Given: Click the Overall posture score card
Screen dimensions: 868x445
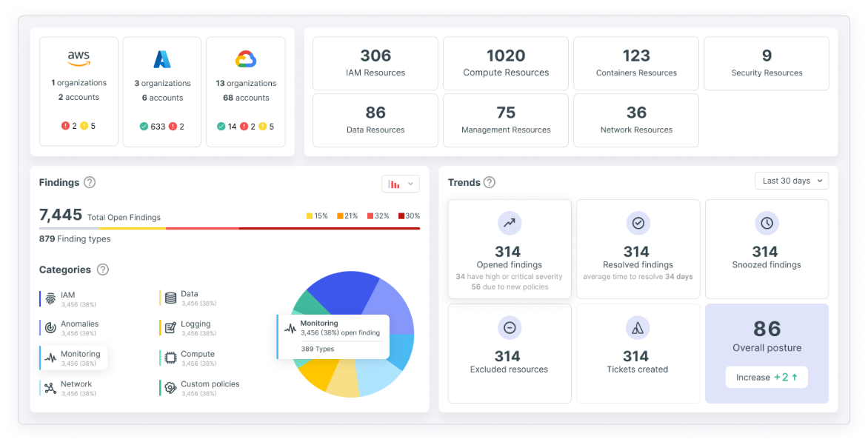Looking at the screenshot, I should [x=767, y=353].
